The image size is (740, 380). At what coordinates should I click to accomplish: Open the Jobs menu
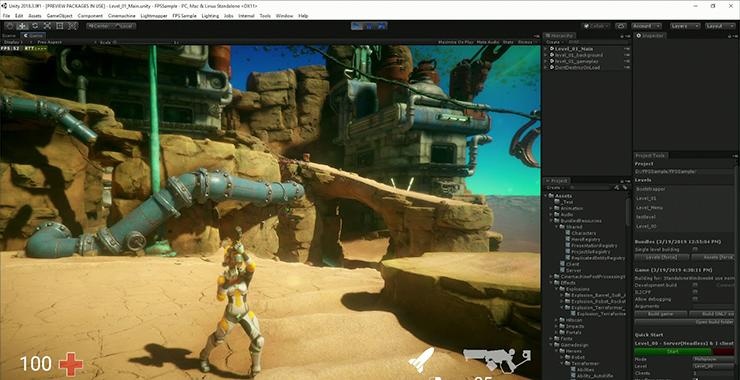228,16
